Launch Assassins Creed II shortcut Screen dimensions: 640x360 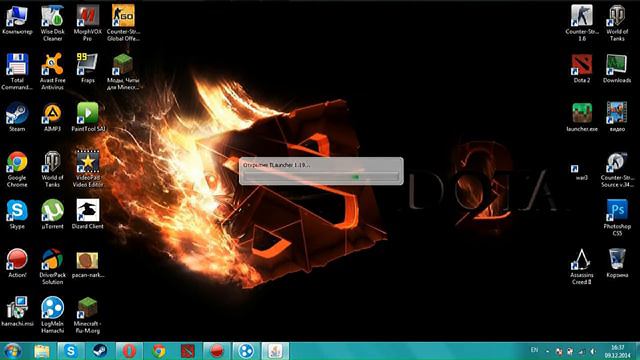click(x=582, y=266)
